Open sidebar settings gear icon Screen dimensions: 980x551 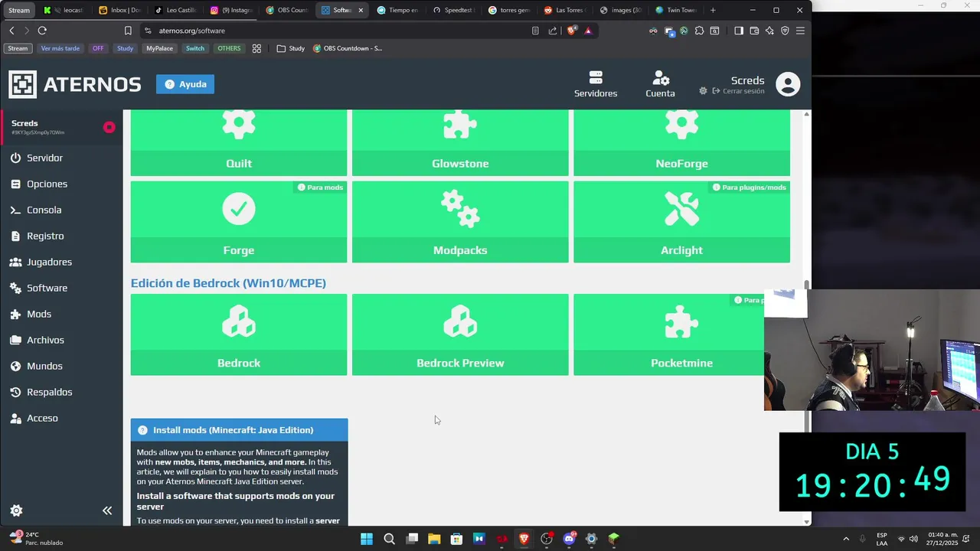click(x=16, y=510)
